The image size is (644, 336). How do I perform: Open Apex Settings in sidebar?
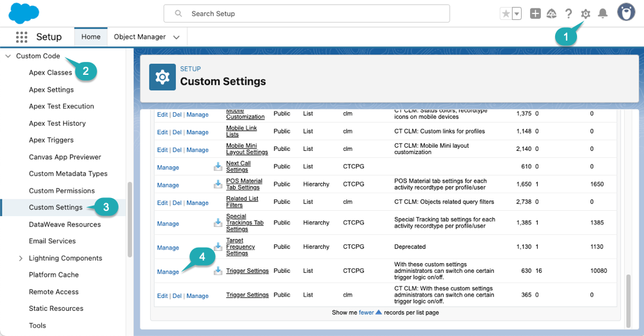(x=52, y=90)
